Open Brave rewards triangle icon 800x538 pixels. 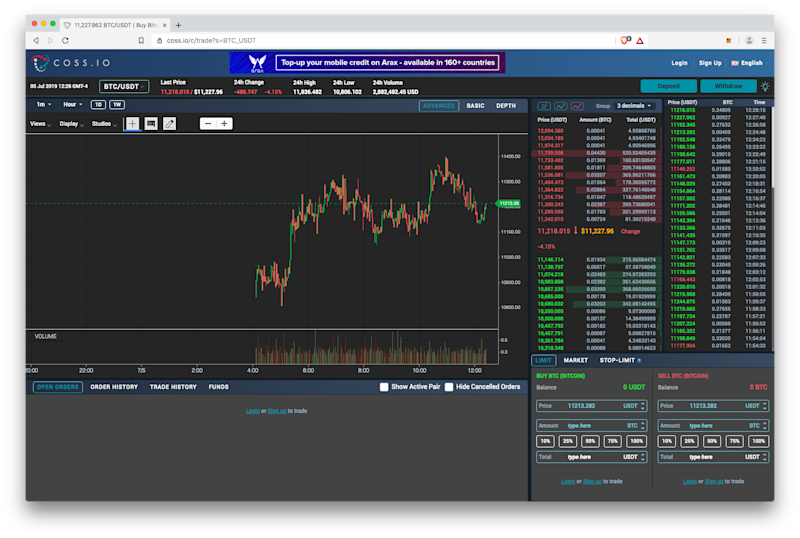[640, 40]
